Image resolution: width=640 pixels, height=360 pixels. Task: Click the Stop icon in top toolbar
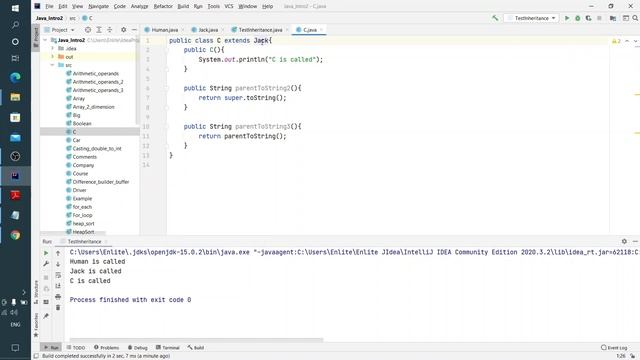pyautogui.click(x=599, y=18)
